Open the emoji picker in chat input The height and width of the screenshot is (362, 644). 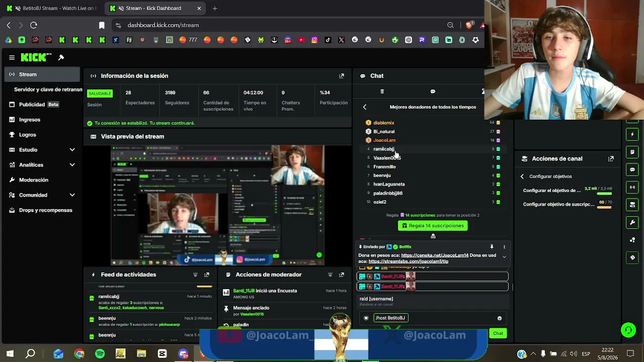point(500,318)
